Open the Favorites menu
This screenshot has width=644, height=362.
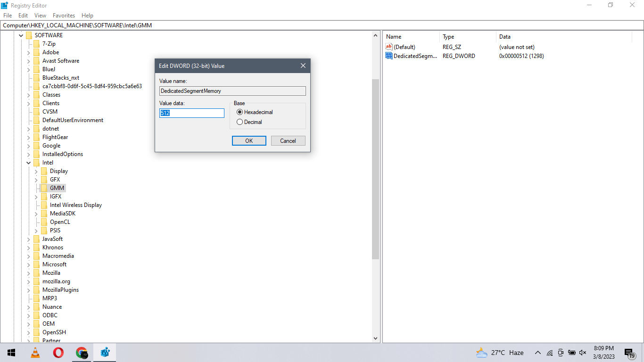pos(64,16)
